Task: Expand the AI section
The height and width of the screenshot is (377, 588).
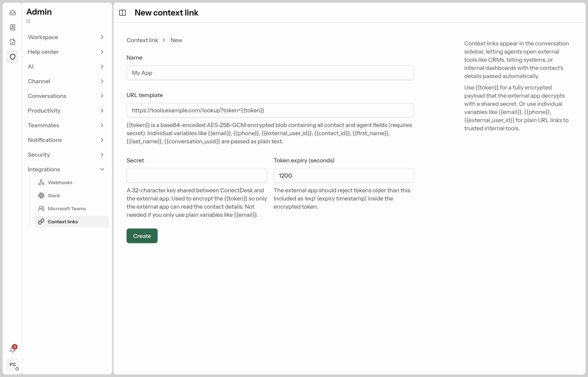Action: [66, 67]
